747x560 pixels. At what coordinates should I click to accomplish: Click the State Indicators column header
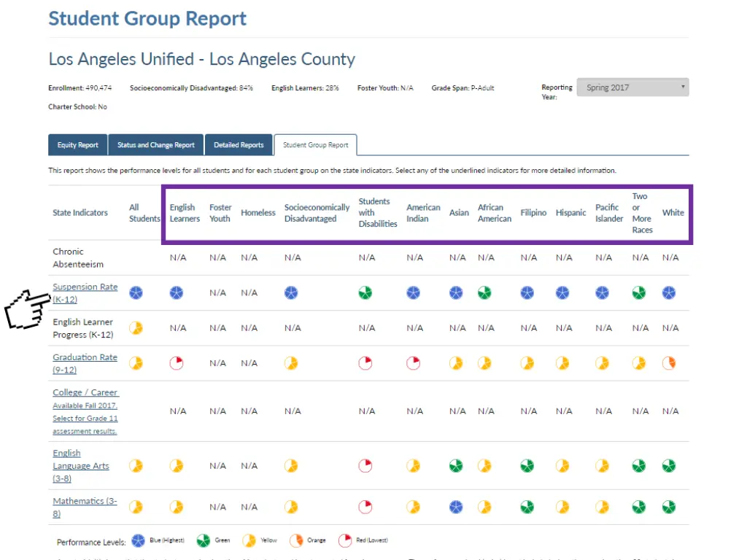tap(80, 213)
